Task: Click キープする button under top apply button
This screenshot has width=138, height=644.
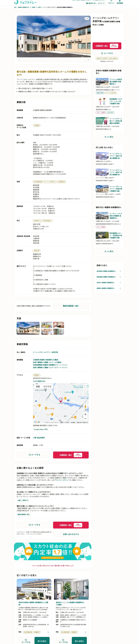Action: click(107, 53)
